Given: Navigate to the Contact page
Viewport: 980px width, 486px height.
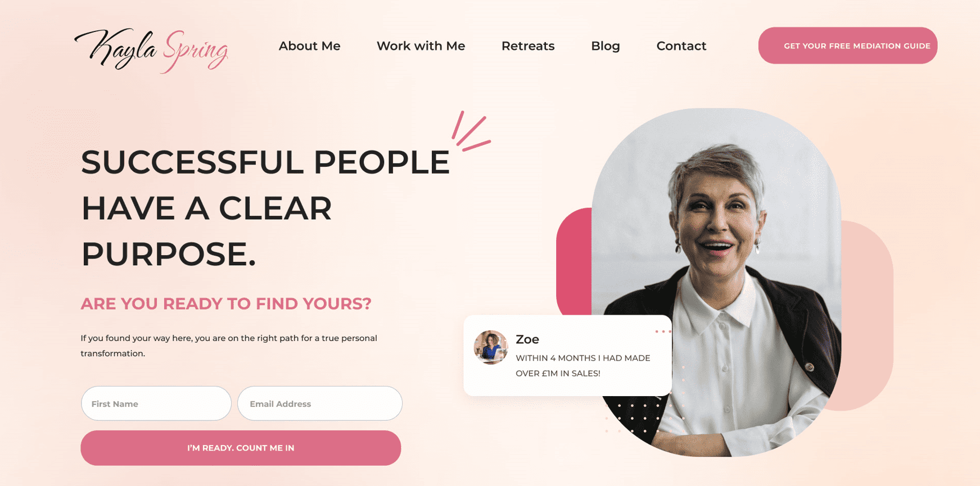Looking at the screenshot, I should (681, 46).
